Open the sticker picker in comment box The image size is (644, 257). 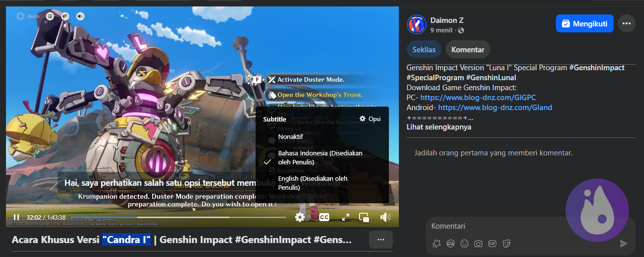(506, 244)
